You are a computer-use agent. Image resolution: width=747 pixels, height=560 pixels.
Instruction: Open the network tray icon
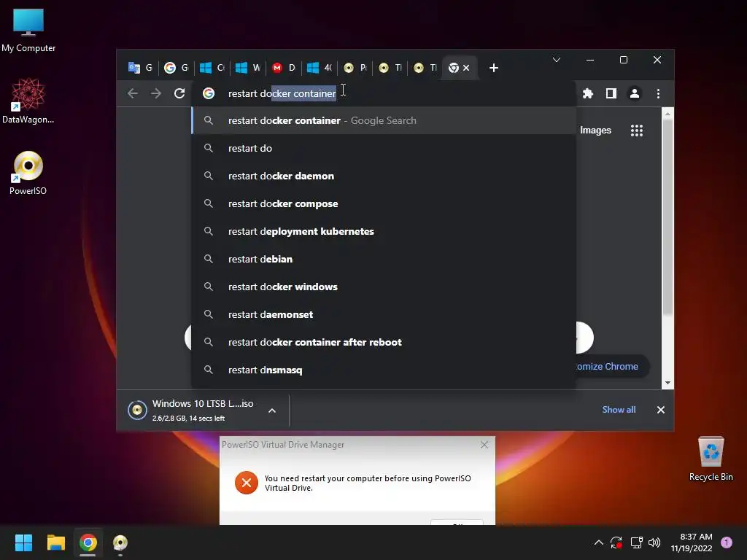636,542
